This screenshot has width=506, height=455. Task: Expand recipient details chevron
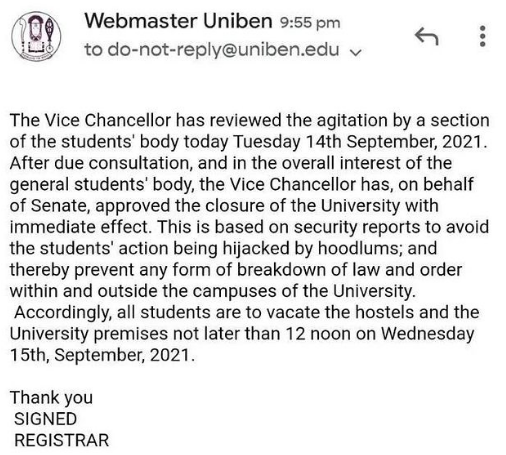click(x=356, y=52)
